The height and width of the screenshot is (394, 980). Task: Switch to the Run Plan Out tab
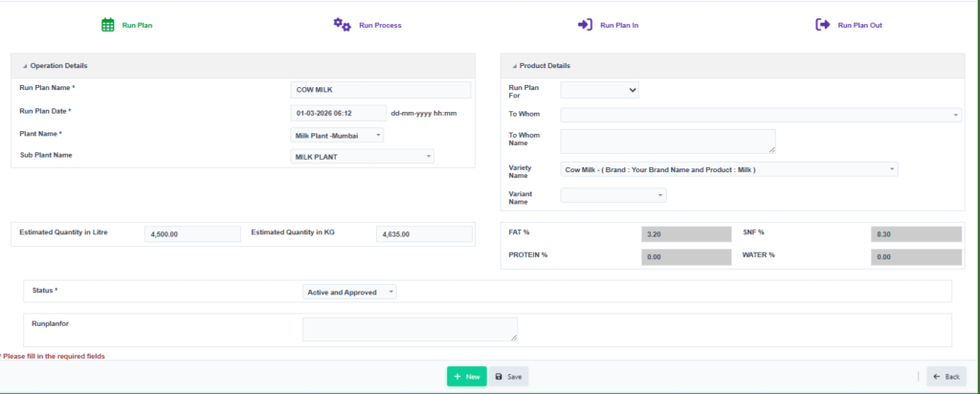[849, 26]
